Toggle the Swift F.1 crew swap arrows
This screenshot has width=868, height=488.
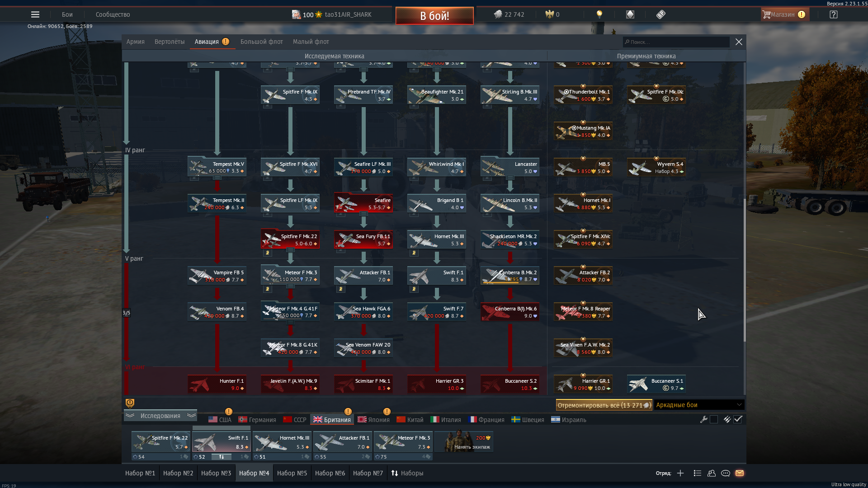click(x=222, y=457)
